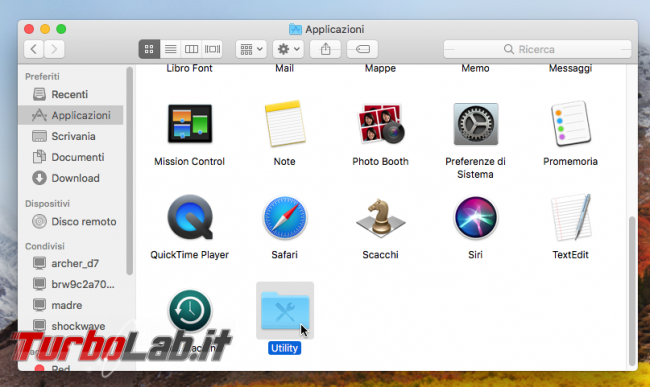Open the Note app icon

tap(285, 123)
